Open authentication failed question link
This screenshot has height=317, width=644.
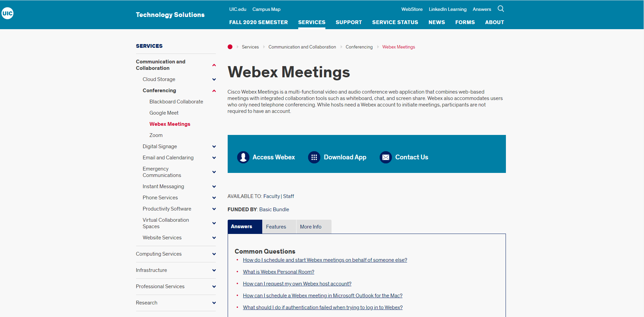(x=323, y=308)
